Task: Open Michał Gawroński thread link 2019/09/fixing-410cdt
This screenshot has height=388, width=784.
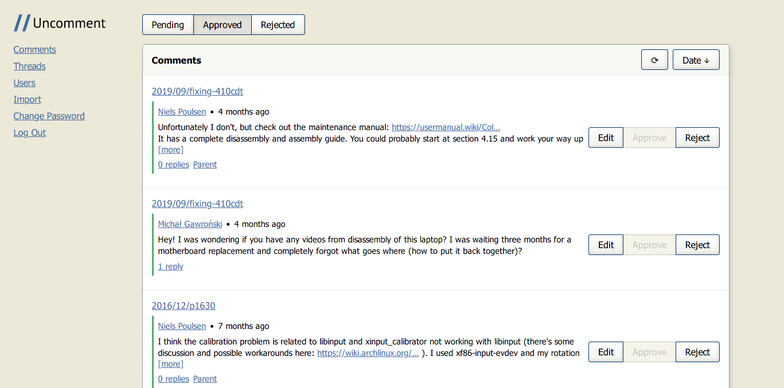Action: click(198, 204)
